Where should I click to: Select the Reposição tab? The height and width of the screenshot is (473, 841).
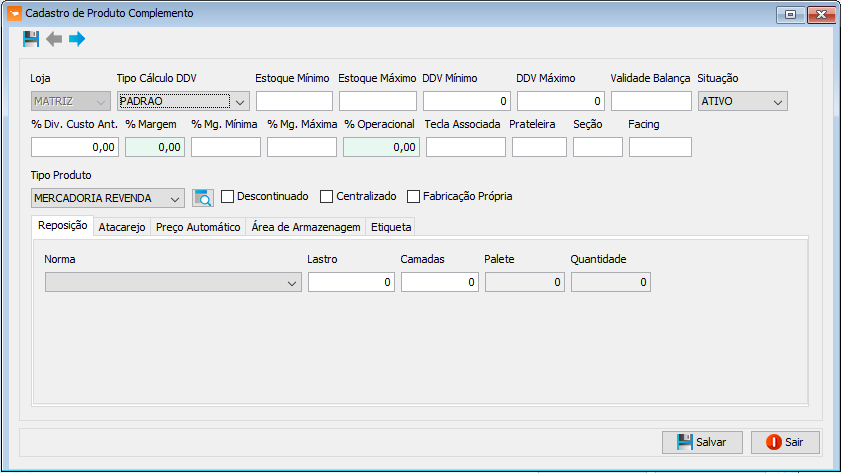tap(63, 226)
